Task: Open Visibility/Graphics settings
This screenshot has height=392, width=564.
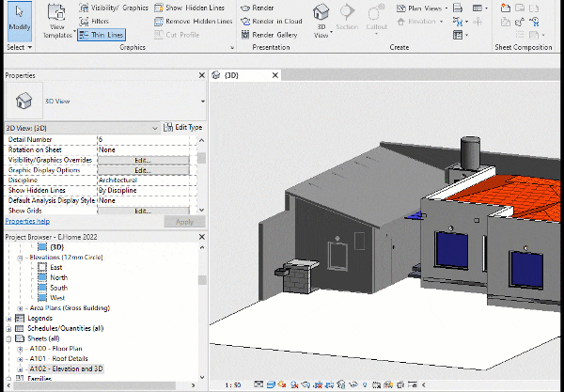Action: tap(114, 8)
